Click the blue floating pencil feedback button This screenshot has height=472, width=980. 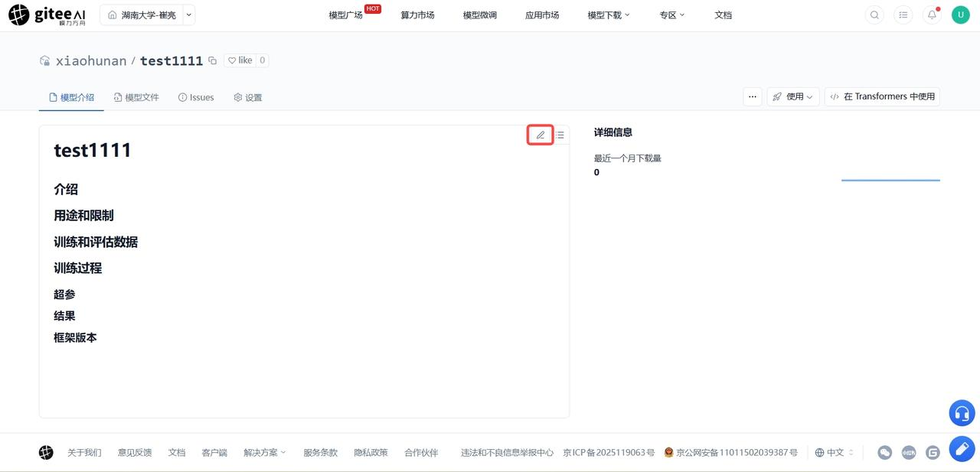pos(962,448)
